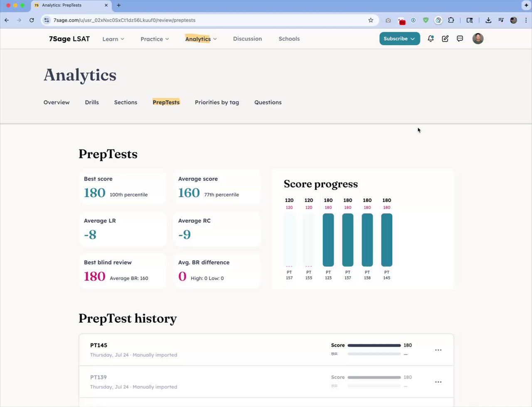The width and height of the screenshot is (532, 407).
Task: Click the Avg. BR difference card
Action: 217,271
